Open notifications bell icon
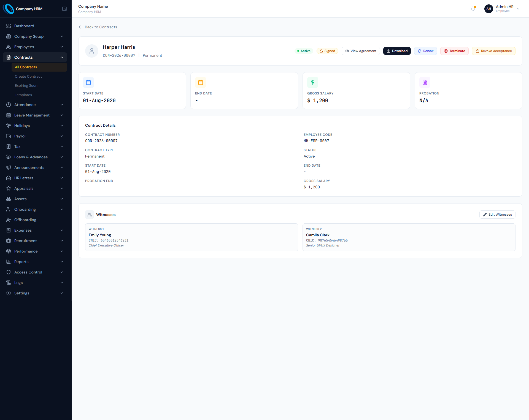 pos(473,9)
